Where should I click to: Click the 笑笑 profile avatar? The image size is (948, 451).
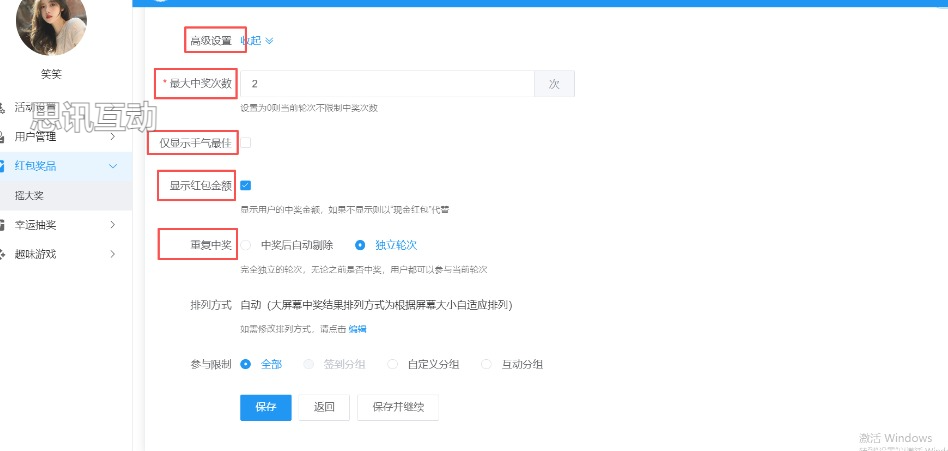coord(51,22)
